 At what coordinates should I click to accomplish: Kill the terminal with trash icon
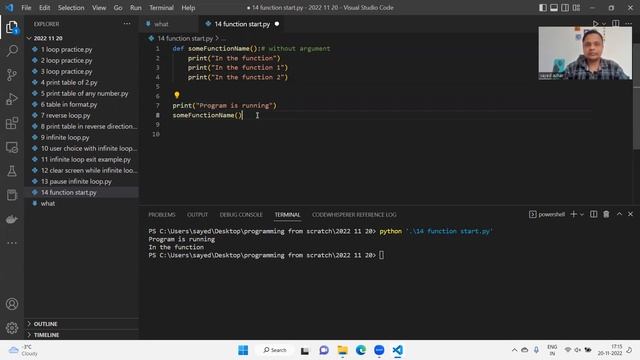click(x=606, y=214)
